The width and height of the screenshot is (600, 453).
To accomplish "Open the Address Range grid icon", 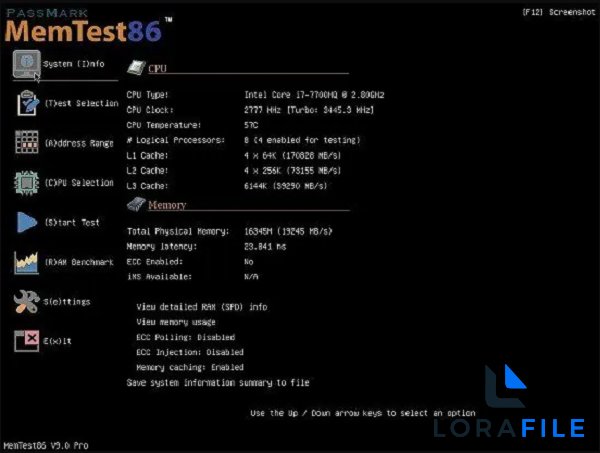I will pos(27,142).
